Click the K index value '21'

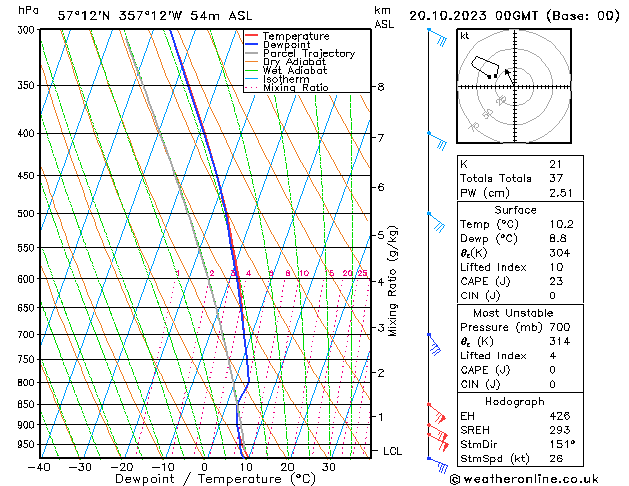pos(555,164)
